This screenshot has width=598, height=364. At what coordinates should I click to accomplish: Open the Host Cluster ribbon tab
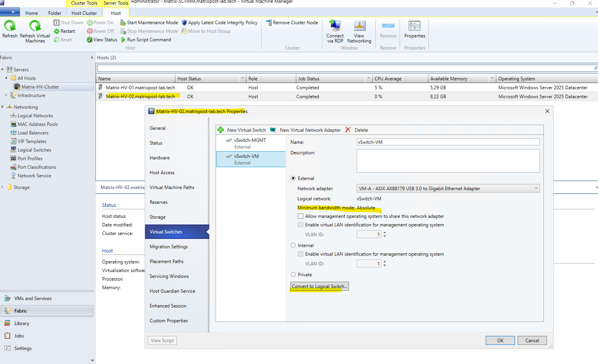[x=84, y=13]
